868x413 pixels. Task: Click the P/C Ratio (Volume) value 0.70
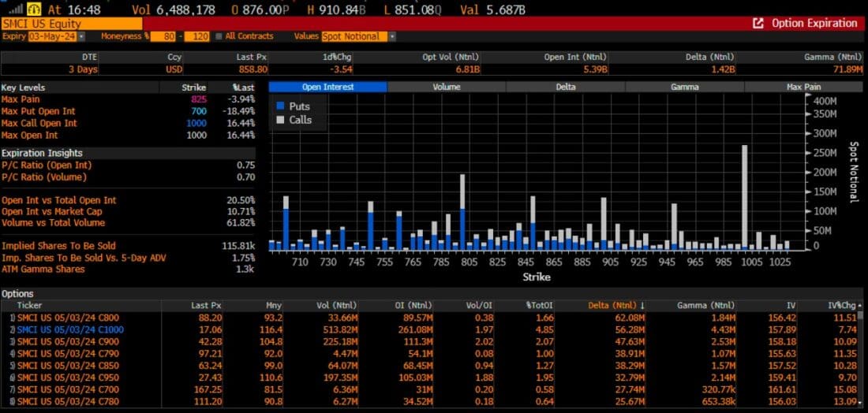245,177
